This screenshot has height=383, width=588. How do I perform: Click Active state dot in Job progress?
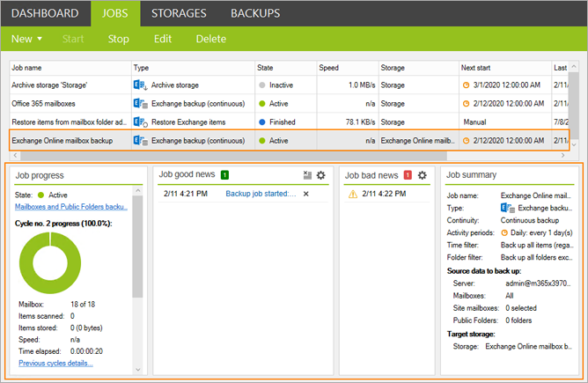(x=40, y=195)
